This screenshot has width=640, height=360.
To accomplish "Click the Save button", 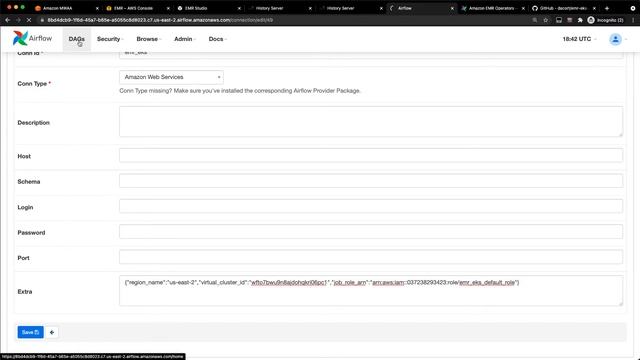I will (x=30, y=332).
